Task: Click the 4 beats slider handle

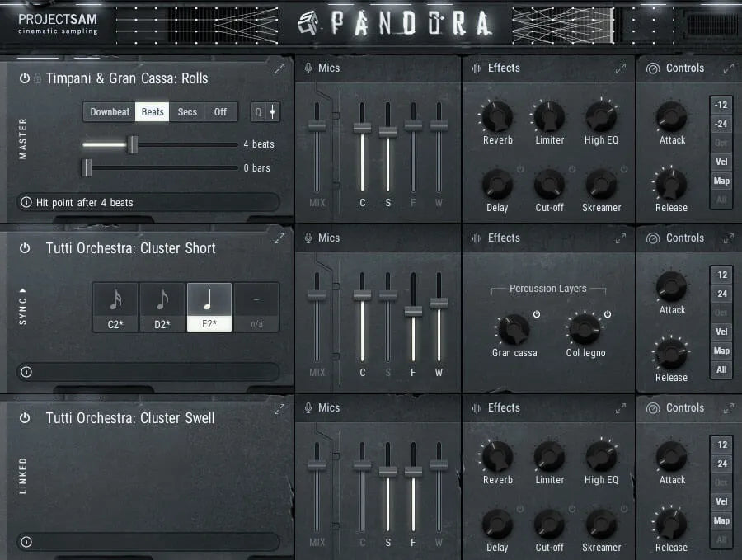Action: pos(134,144)
